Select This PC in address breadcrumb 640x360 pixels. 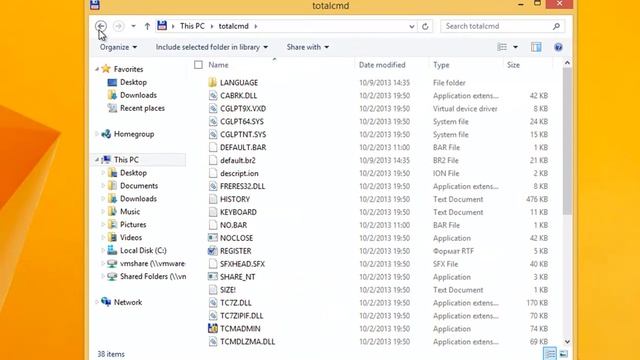192,26
